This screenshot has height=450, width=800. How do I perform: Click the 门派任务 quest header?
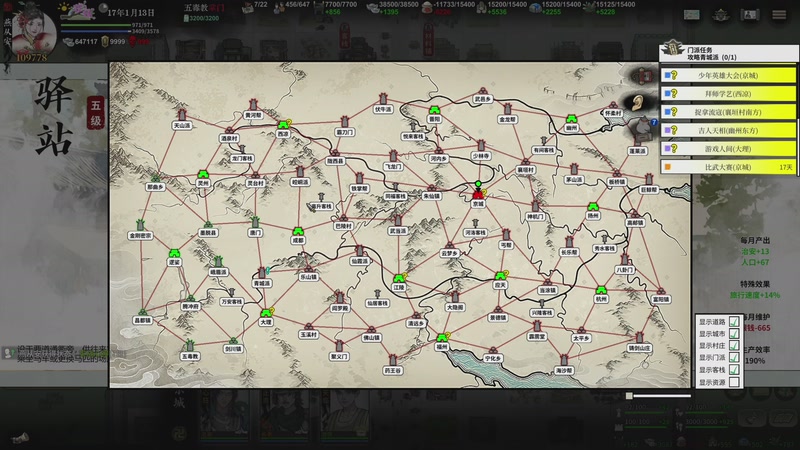tap(728, 54)
